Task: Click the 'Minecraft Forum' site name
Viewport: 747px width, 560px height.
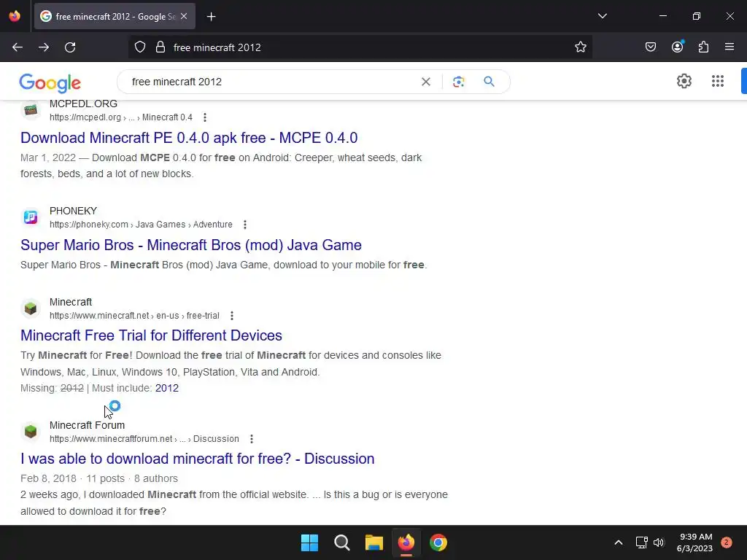Action: click(x=88, y=425)
